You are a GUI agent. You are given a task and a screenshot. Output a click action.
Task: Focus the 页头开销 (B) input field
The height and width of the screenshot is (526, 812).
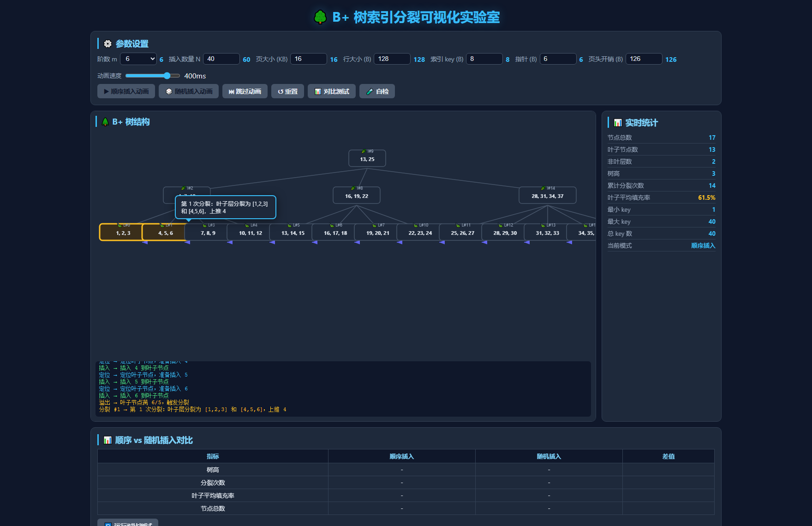tap(644, 59)
